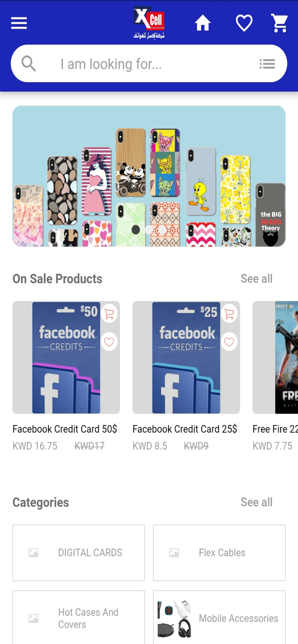
Task: Open the Flex Cables category
Action: point(219,553)
